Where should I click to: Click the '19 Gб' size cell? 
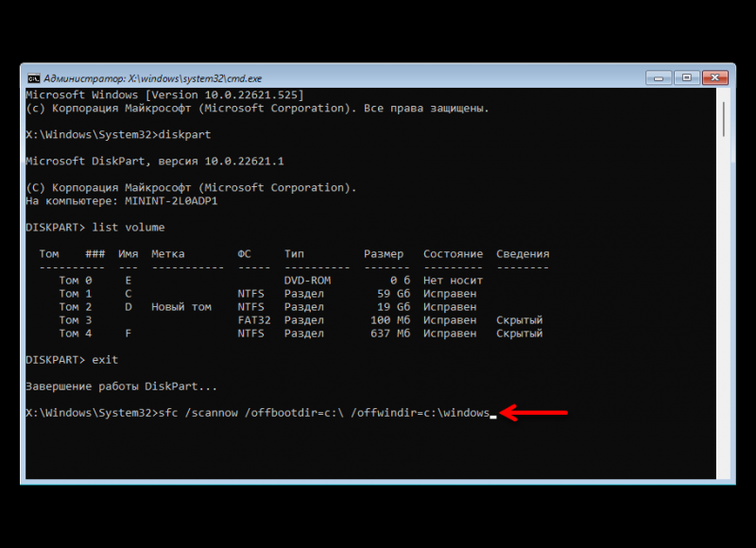(x=394, y=307)
